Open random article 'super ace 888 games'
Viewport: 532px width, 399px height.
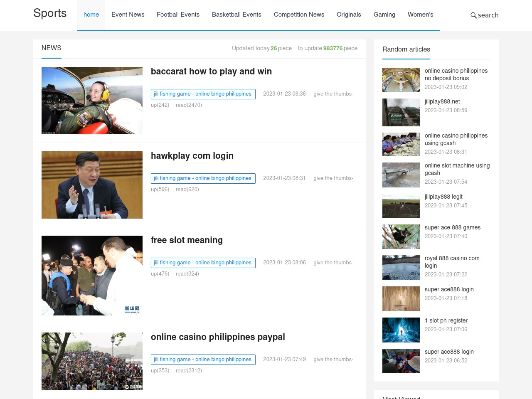pyautogui.click(x=453, y=227)
